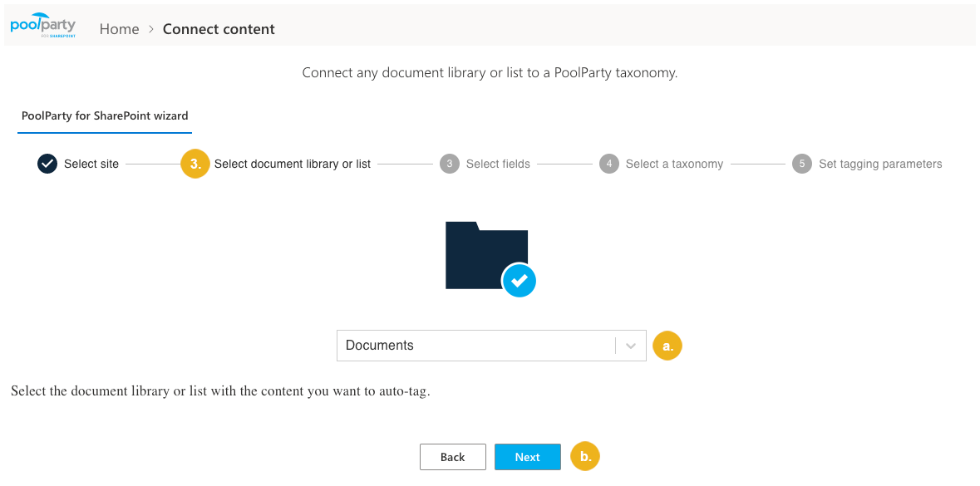This screenshot has width=980, height=486.
Task: Click the blue checkmark badge on folder
Action: 520,281
